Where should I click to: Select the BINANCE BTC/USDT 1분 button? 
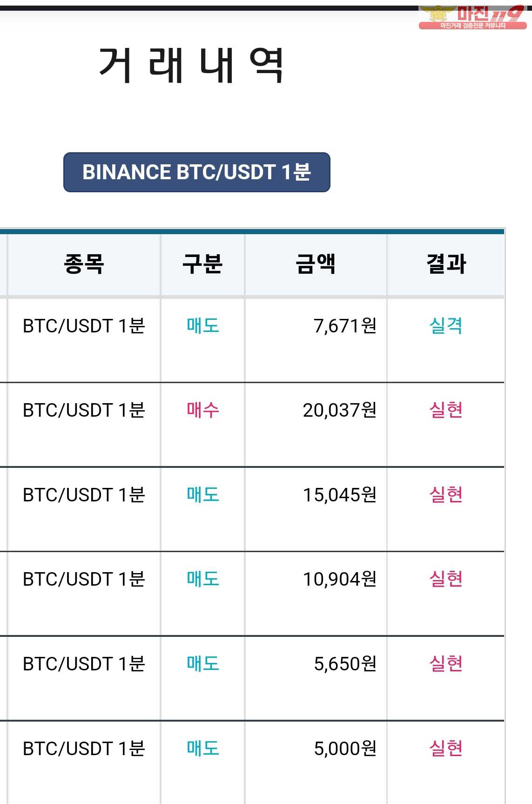(x=197, y=172)
